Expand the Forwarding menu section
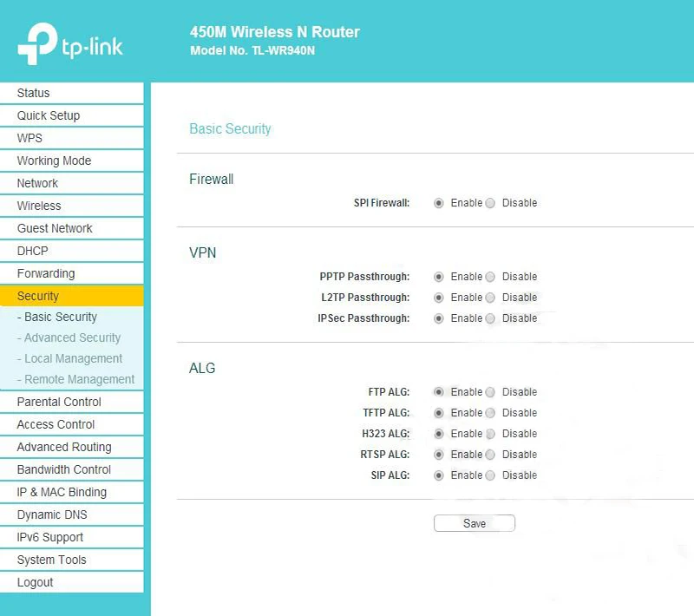 (x=46, y=273)
